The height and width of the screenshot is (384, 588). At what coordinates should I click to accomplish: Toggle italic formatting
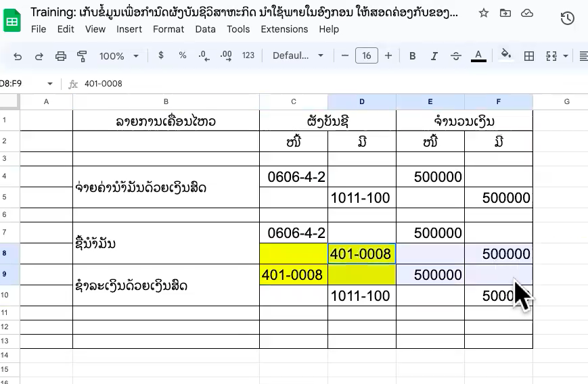434,56
